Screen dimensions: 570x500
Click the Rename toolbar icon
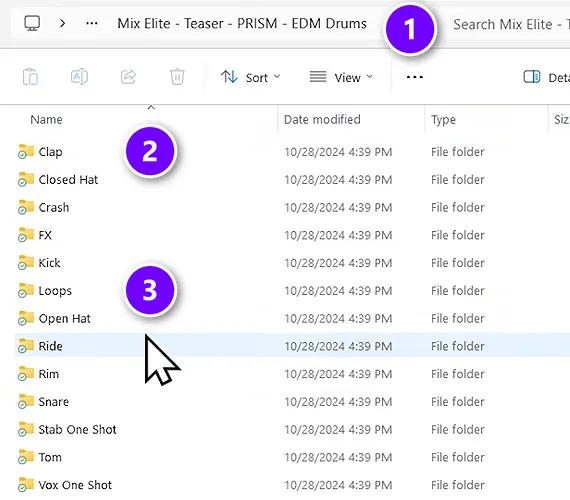coord(79,77)
